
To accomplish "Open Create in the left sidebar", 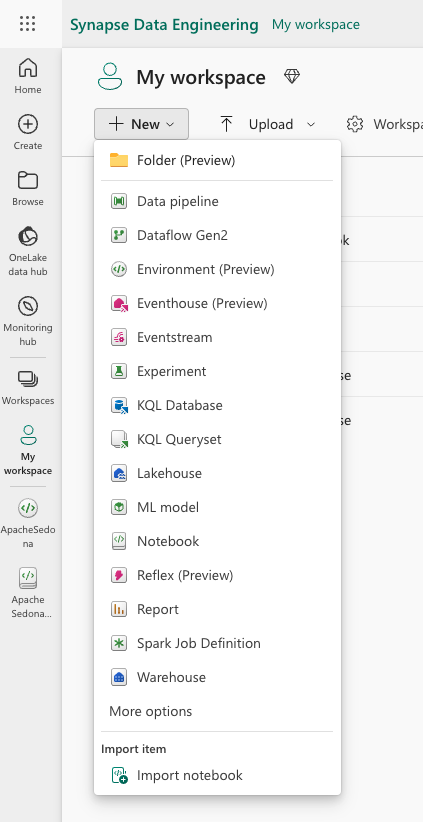I will pos(28,132).
